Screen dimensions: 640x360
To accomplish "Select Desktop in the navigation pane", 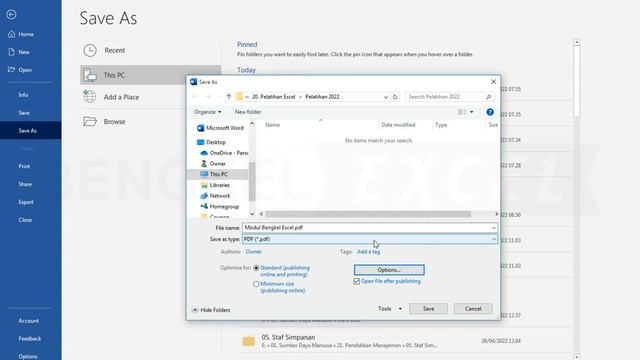I will [211, 142].
